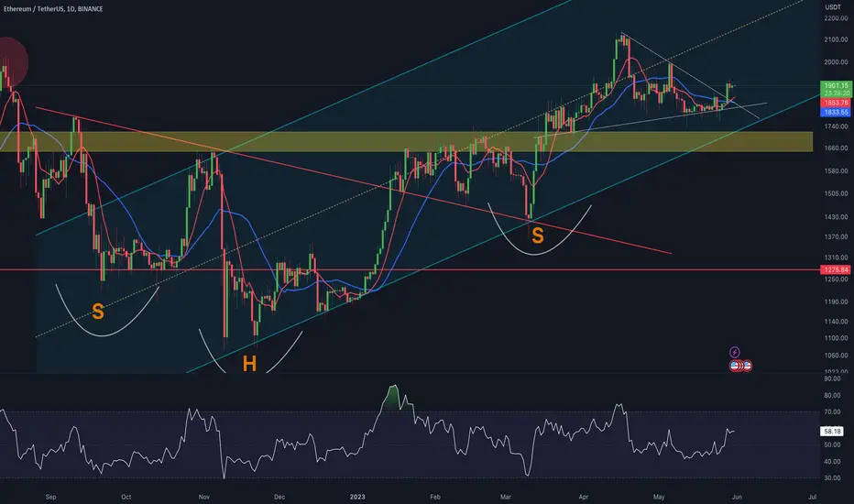The height and width of the screenshot is (504, 854).
Task: Click the 2023 label on time axis
Action: click(357, 497)
